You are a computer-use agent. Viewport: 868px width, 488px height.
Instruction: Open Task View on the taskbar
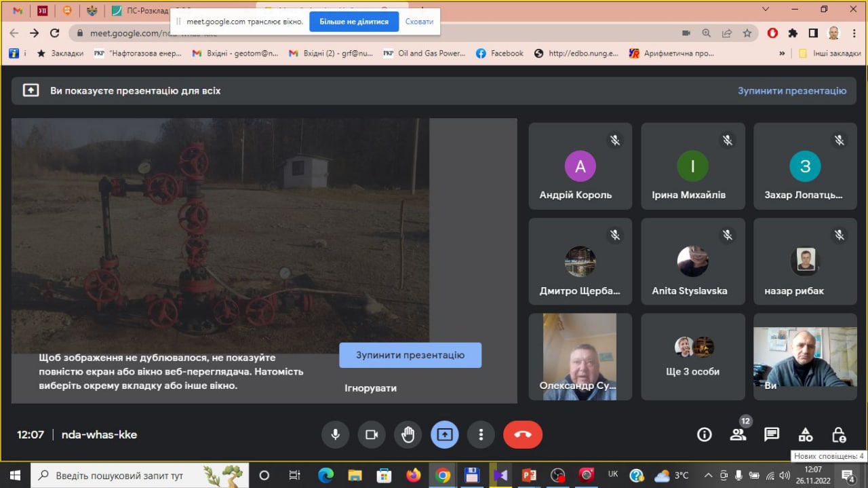[294, 475]
